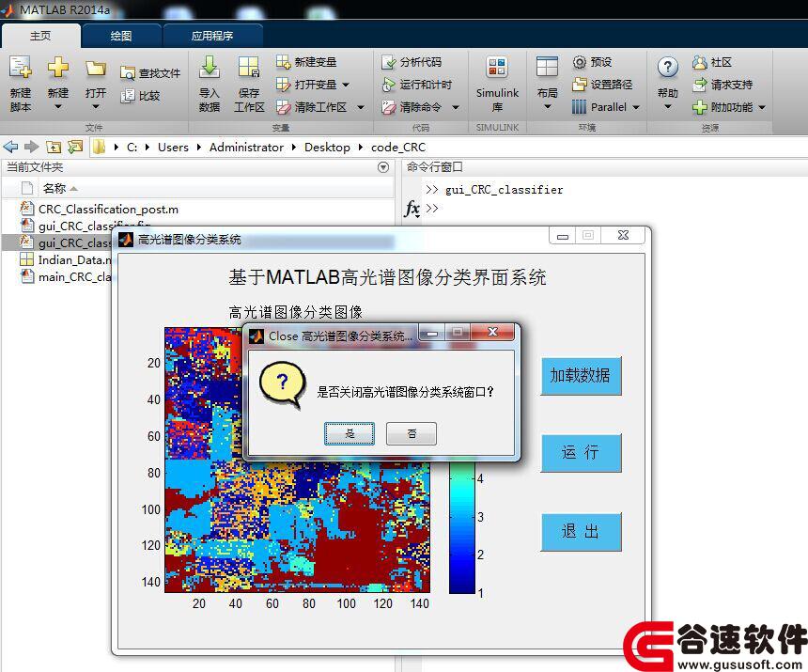Viewport: 808px width, 672px height.
Task: Switch to the 应用程序 Apps tab
Action: point(212,36)
